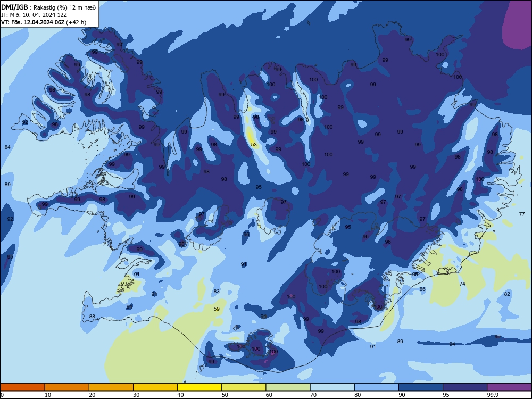Click the legend scale label '10'
Screen dimensions: 532x399
pos(48,395)
